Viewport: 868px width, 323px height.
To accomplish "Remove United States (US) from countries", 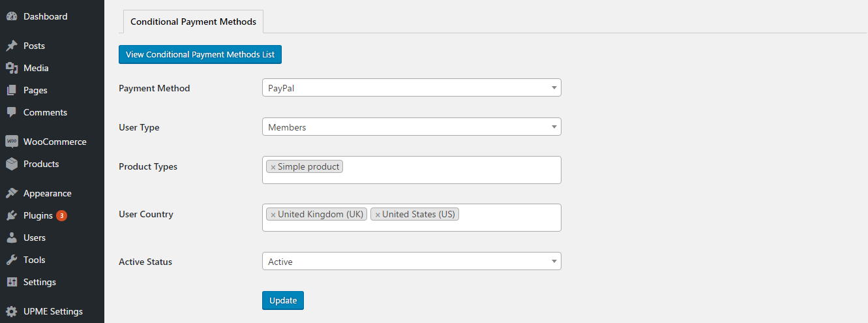I will pos(378,215).
